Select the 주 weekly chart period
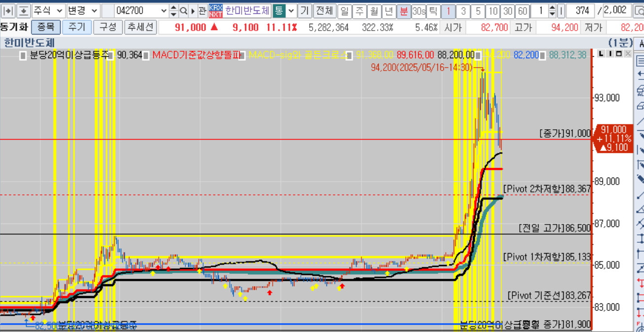Image resolution: width=644 pixels, height=332 pixels. [x=359, y=10]
